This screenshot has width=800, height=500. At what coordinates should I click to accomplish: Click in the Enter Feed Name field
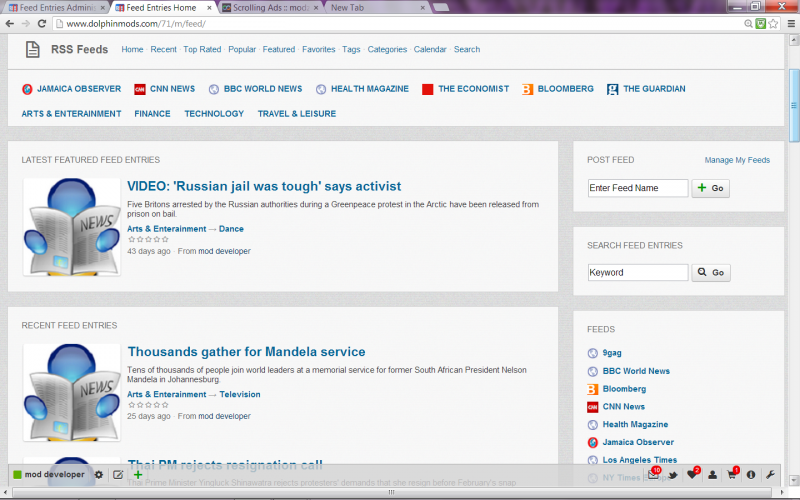click(638, 188)
